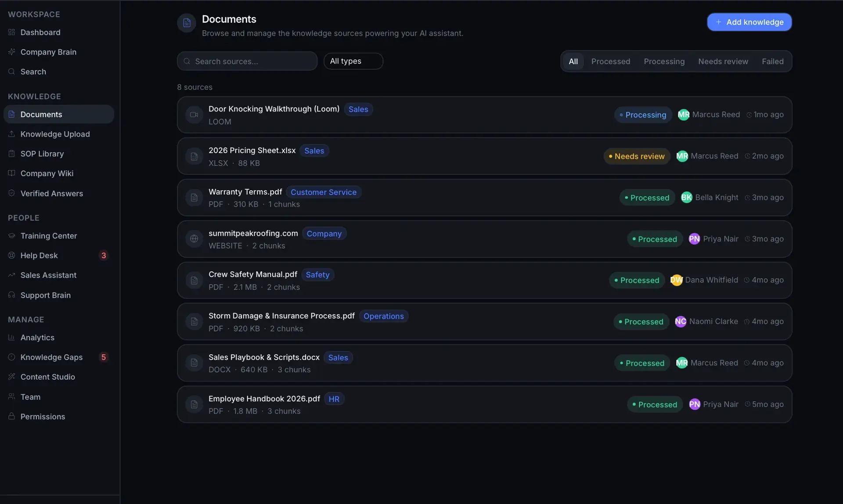Open the Permissions page
The image size is (843, 504).
pos(59,416)
